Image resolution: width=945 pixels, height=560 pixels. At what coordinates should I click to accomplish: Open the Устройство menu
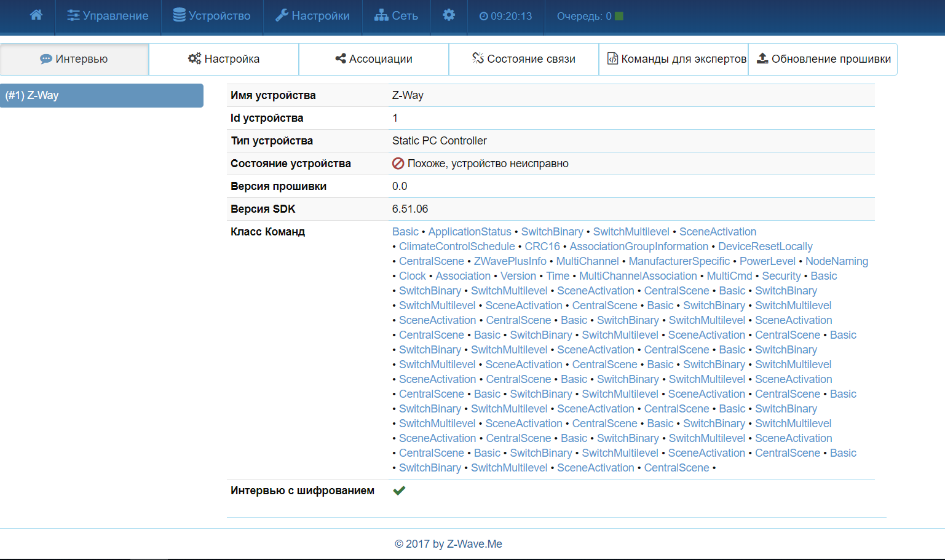[212, 16]
